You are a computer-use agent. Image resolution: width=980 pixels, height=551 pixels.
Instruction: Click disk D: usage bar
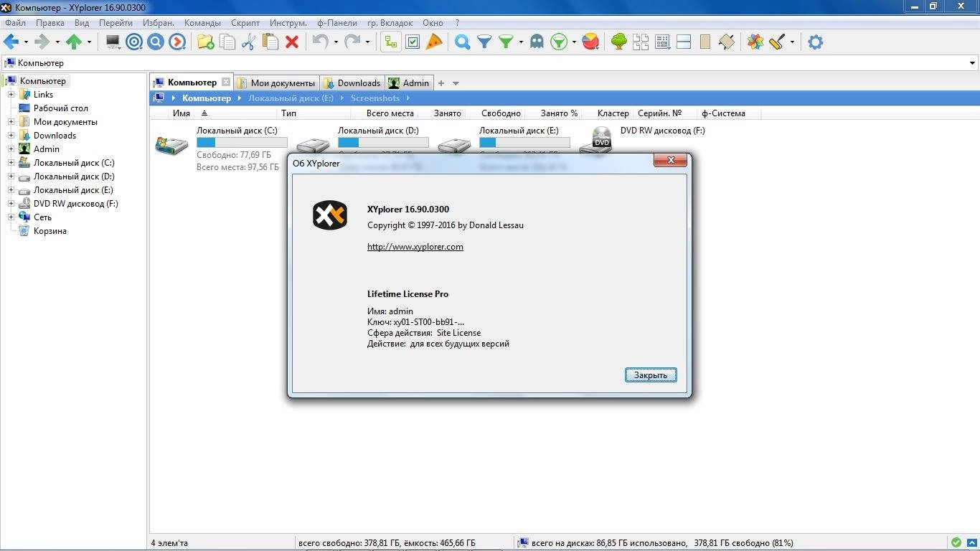click(x=383, y=143)
